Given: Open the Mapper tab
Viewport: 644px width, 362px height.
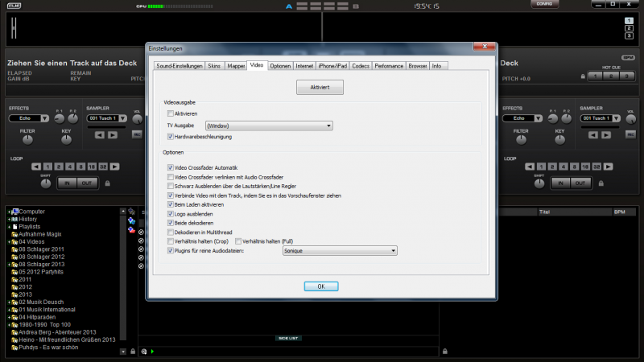Looking at the screenshot, I should click(x=236, y=66).
